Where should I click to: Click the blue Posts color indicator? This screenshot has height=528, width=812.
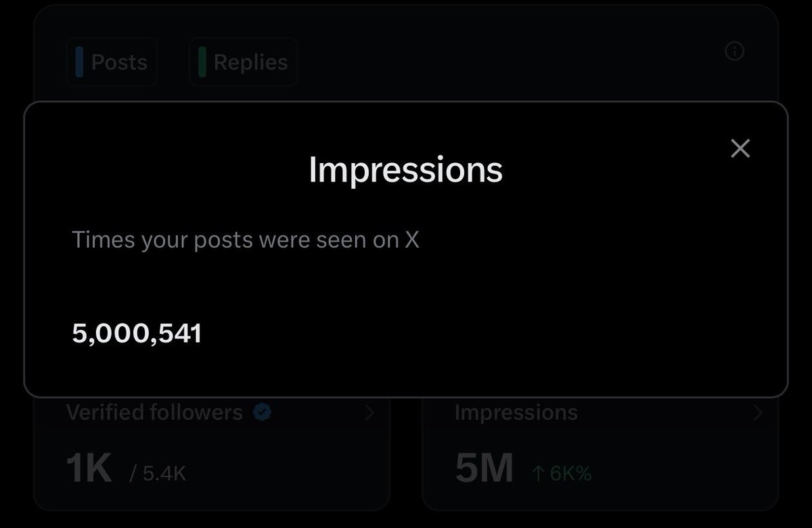[x=79, y=62]
